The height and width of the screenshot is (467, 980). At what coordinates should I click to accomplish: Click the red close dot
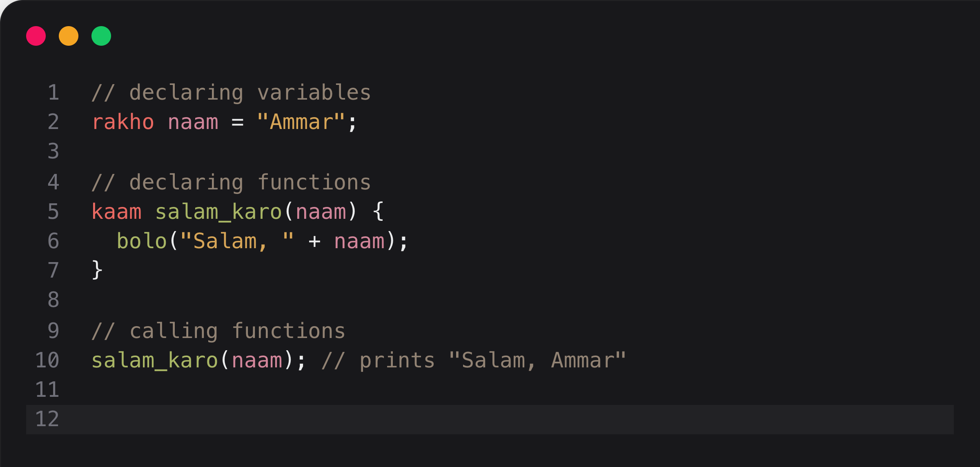click(x=36, y=36)
